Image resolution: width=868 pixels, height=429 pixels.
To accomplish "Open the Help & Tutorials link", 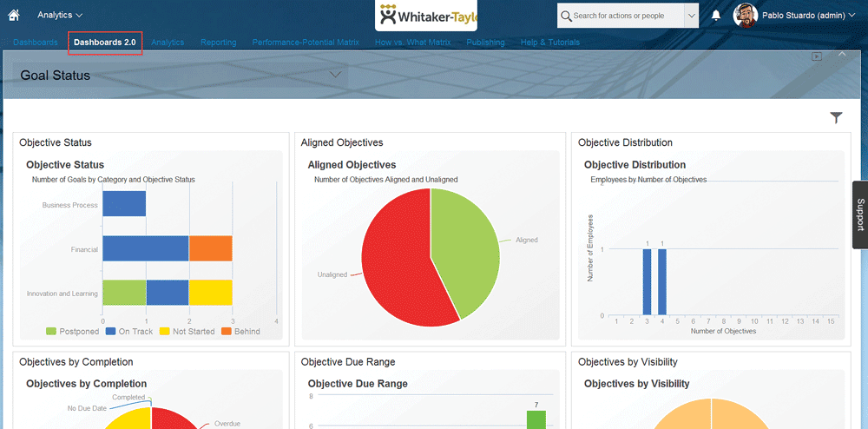I will (x=549, y=42).
